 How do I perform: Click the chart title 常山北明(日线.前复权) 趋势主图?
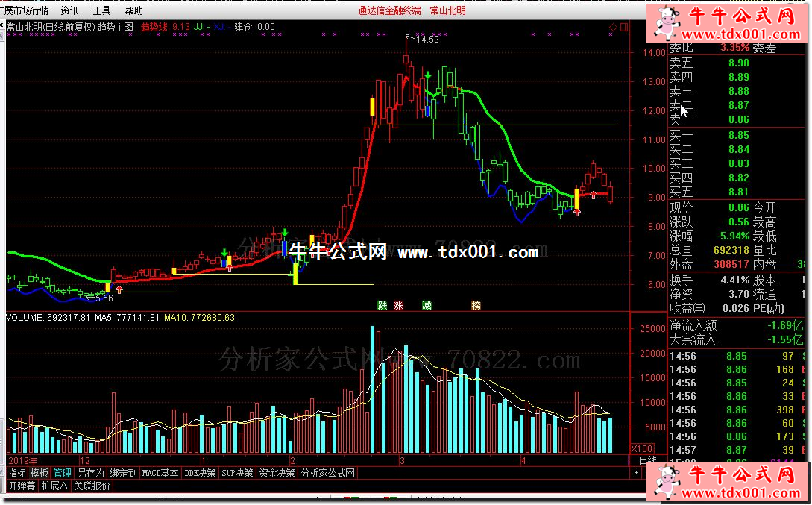[x=70, y=27]
